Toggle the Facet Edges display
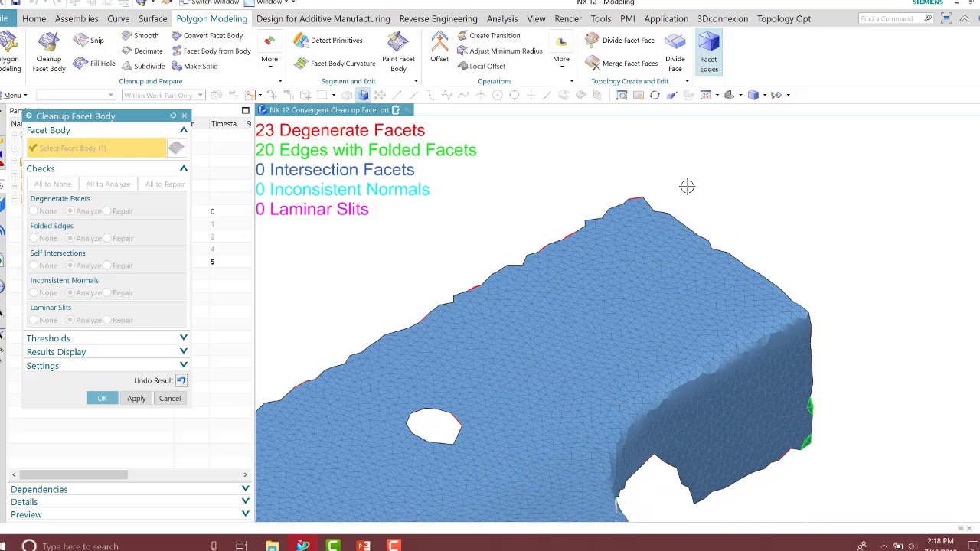The height and width of the screenshot is (551, 980). [709, 52]
